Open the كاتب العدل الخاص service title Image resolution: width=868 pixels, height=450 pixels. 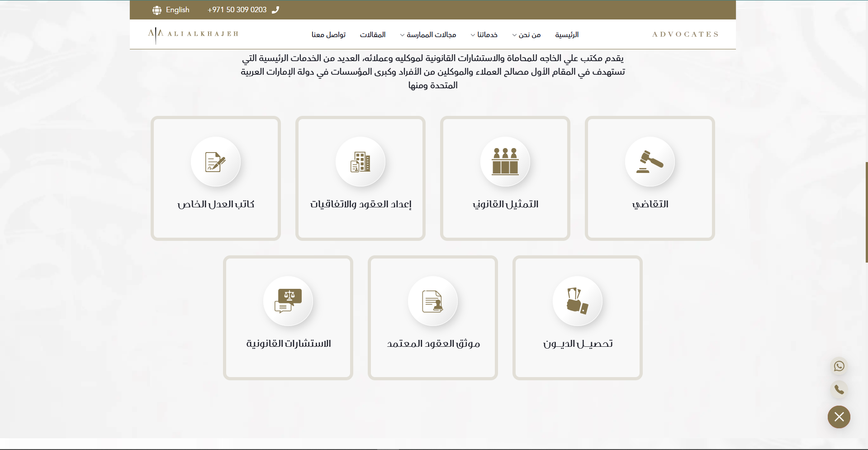click(x=216, y=204)
